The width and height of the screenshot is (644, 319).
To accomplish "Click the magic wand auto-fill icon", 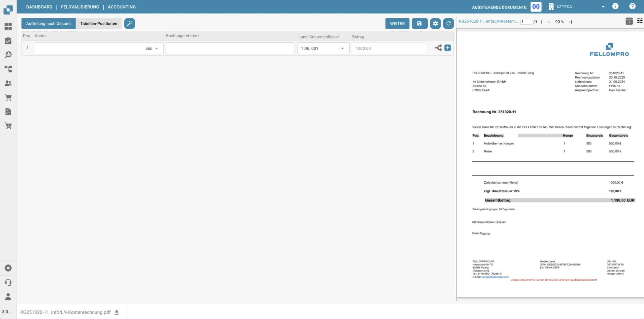I will (x=129, y=23).
